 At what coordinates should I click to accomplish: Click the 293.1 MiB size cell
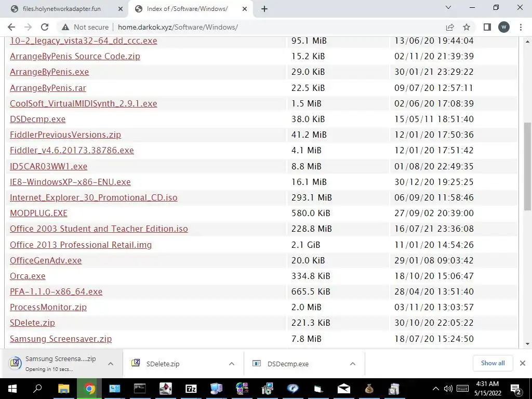pyautogui.click(x=312, y=197)
